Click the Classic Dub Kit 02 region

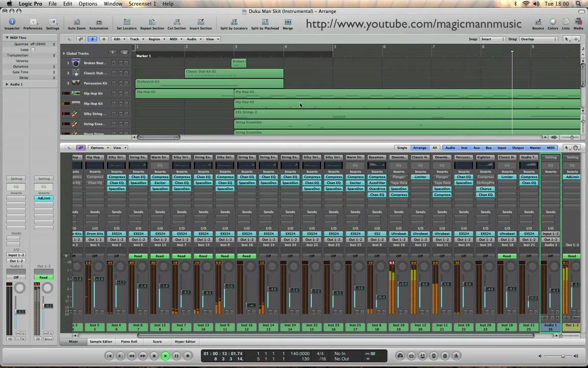tap(234, 73)
